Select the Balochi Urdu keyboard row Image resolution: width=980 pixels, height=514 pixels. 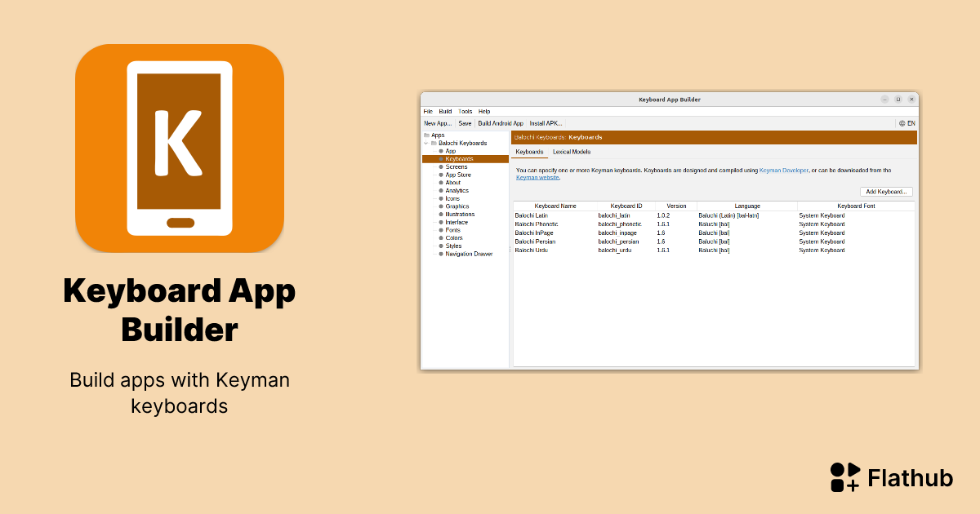531,250
